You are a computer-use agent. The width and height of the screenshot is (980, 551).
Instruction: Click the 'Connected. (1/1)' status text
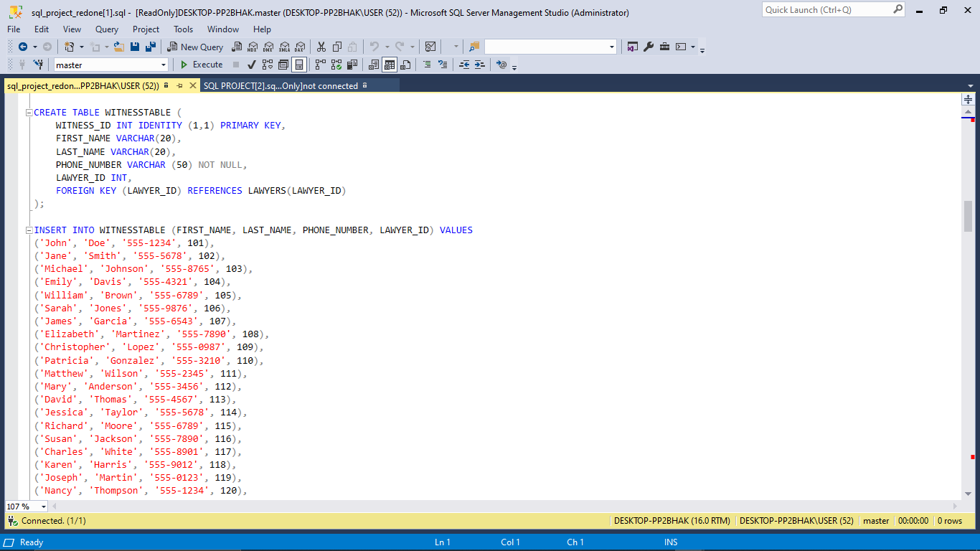click(53, 521)
